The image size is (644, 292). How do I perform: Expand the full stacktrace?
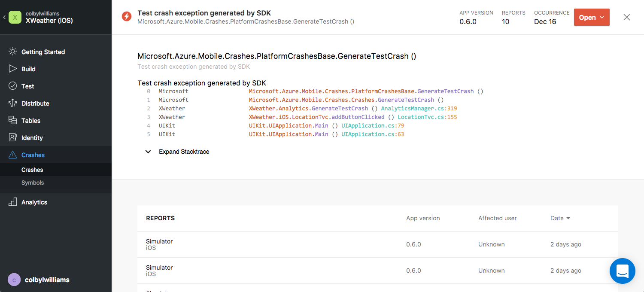tap(177, 152)
